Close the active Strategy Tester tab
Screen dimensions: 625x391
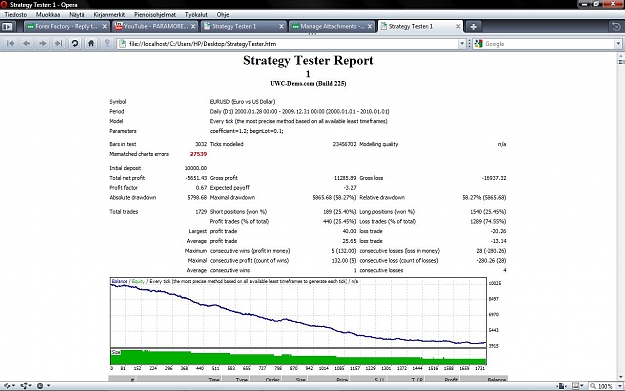pyautogui.click(x=458, y=26)
